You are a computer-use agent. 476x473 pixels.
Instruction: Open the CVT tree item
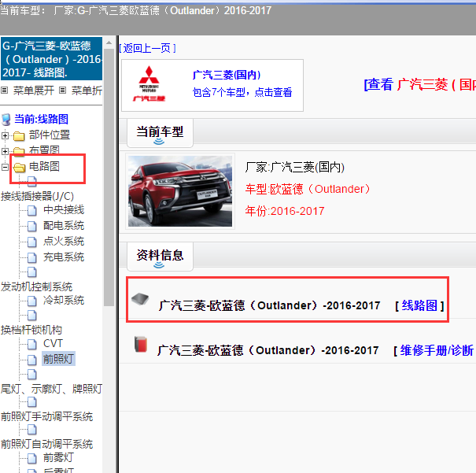coord(53,343)
